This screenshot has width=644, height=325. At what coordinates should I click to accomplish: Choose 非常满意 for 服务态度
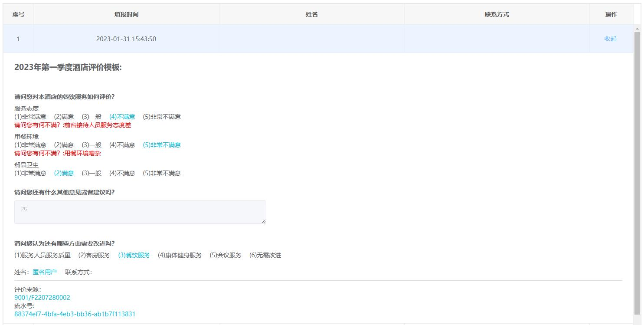pyautogui.click(x=30, y=117)
